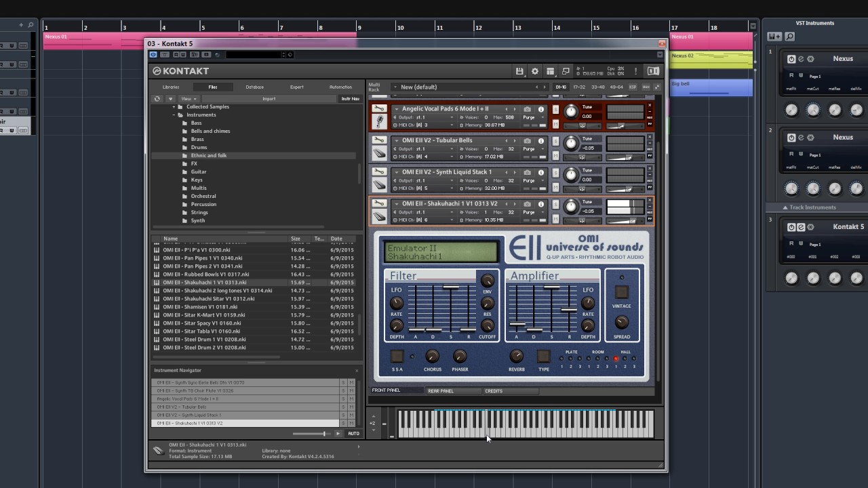Toggle the plugin activate power button in Kontakt window

153,55
